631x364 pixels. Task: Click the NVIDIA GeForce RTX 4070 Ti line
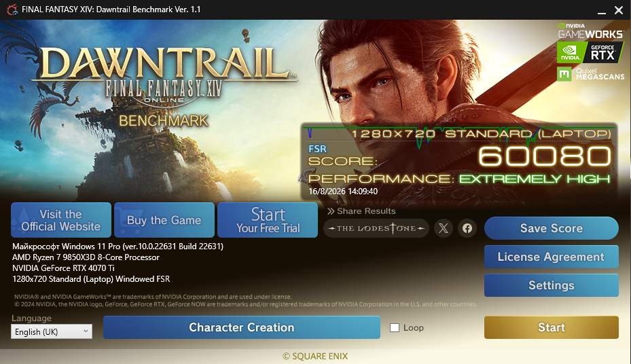tap(63, 268)
